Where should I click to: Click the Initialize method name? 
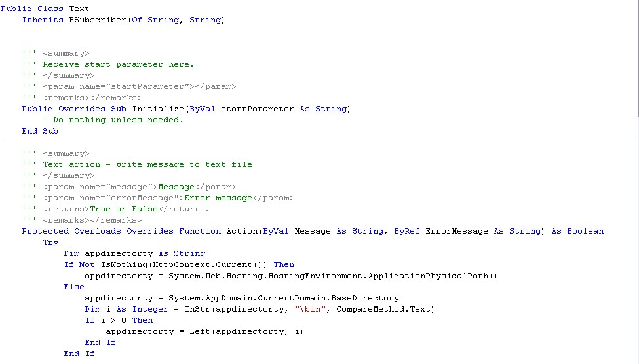(x=158, y=109)
